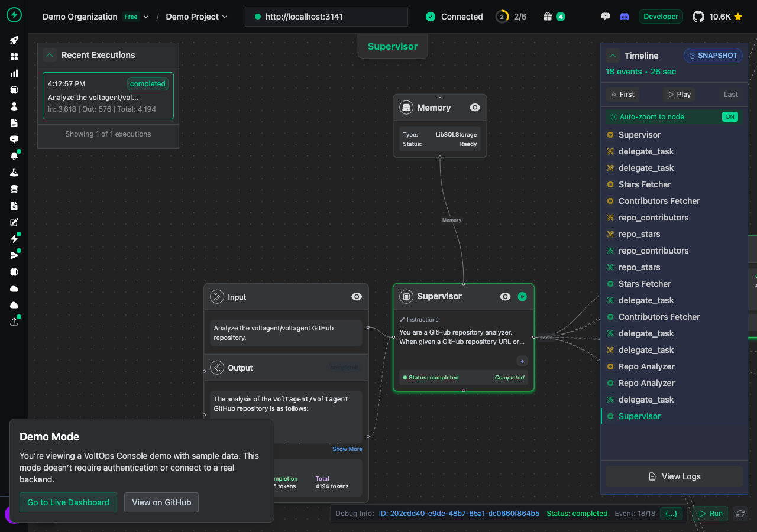Open the upload arrow icon in sidebar

[x=14, y=322]
